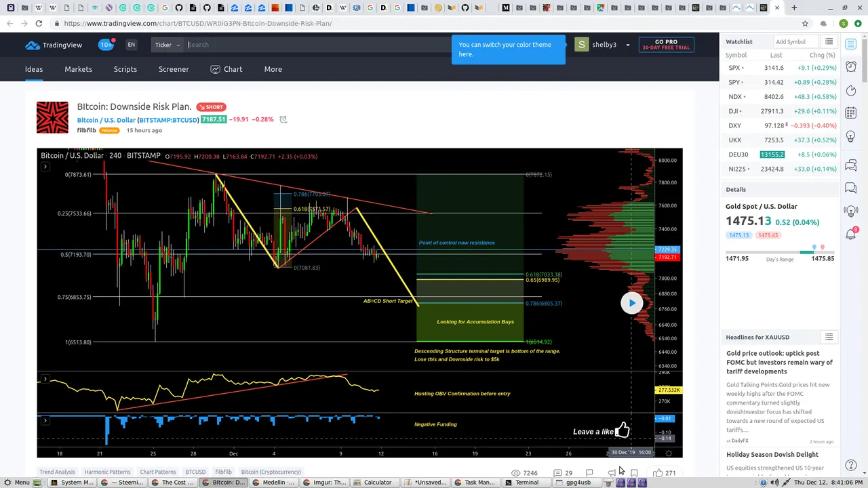Click the chart settings gear icon

click(x=669, y=453)
